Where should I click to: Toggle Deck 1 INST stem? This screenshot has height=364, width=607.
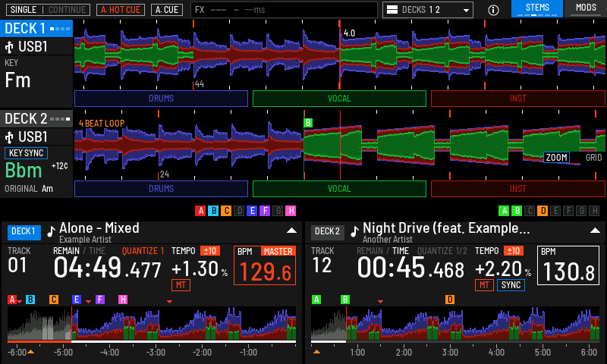pyautogui.click(x=518, y=99)
